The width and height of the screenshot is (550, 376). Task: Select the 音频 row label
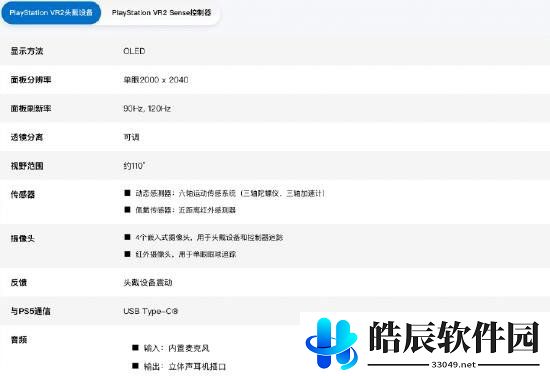19,340
